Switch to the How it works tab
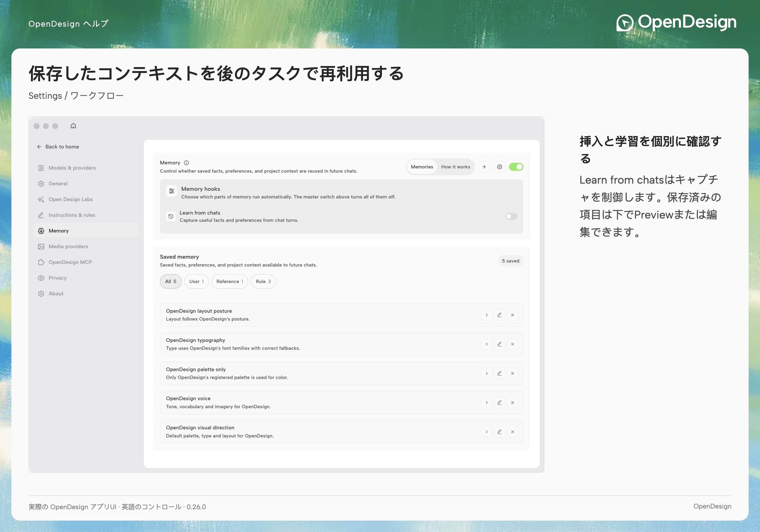Image resolution: width=760 pixels, height=532 pixels. [x=456, y=167]
